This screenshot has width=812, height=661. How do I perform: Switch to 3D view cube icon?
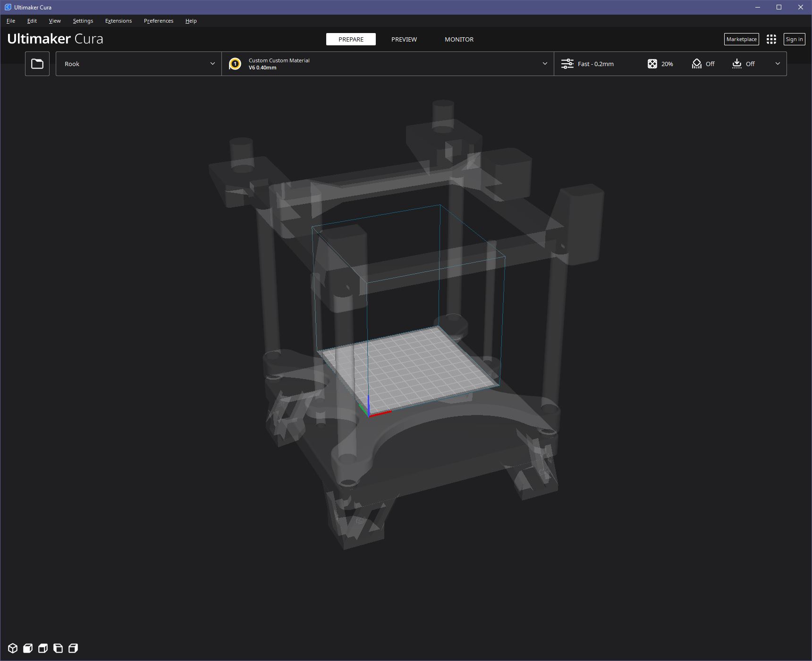(13, 648)
